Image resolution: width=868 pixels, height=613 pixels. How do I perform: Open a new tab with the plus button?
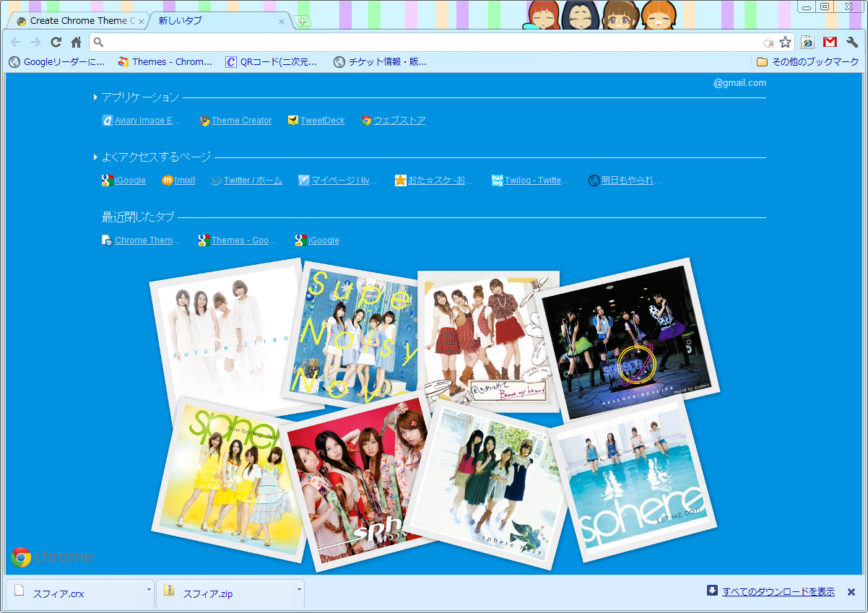coord(303,21)
